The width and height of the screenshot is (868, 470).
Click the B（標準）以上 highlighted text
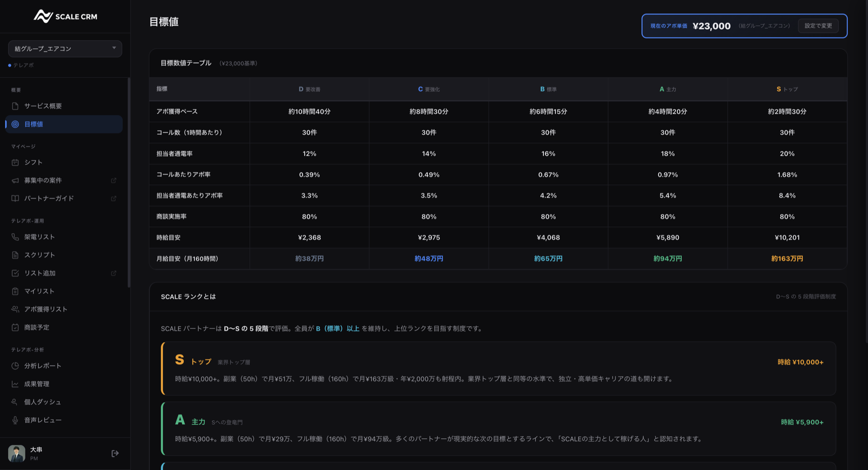tap(338, 329)
